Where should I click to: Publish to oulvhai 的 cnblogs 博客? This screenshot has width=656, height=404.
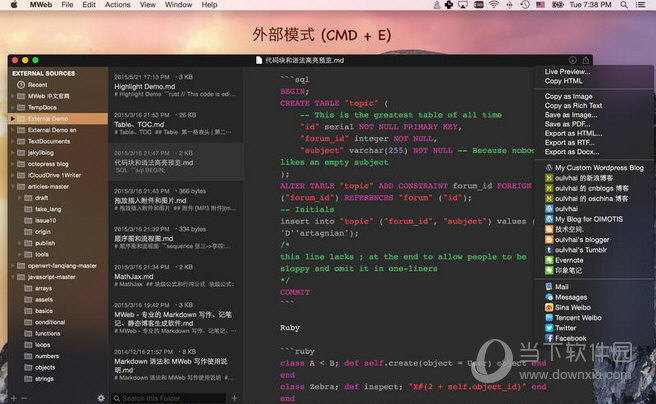pyautogui.click(x=587, y=188)
